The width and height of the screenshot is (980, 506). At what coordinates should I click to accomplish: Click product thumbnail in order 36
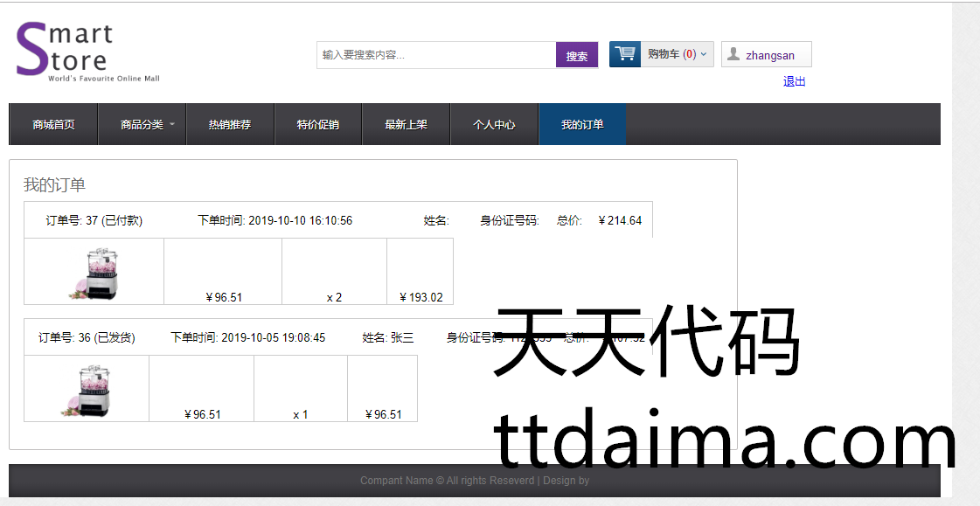pos(87,390)
